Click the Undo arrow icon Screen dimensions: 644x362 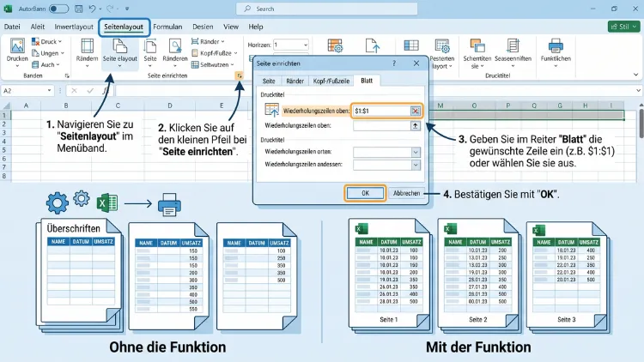click(92, 9)
